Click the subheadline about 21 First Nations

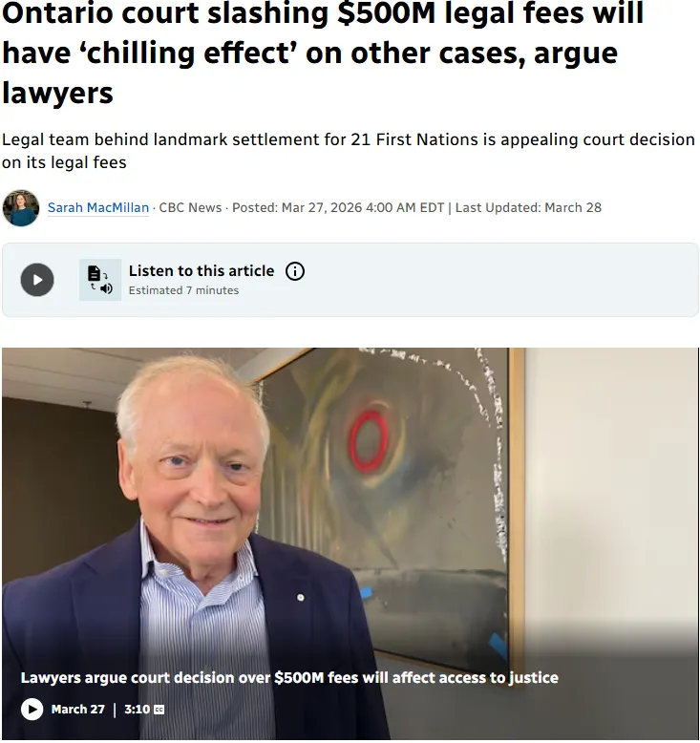(349, 151)
